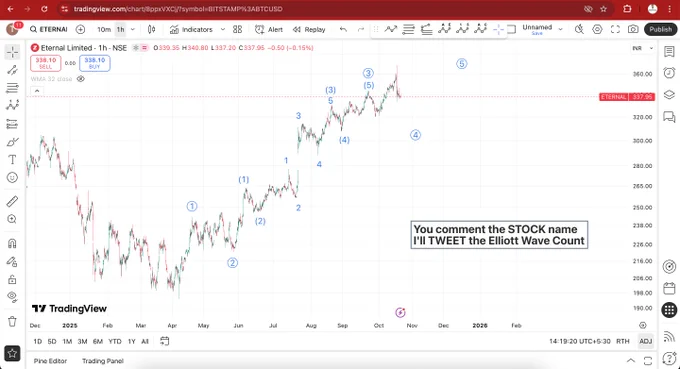Toggle the ADJ adjusted data button
The width and height of the screenshot is (680, 369).
(645, 341)
